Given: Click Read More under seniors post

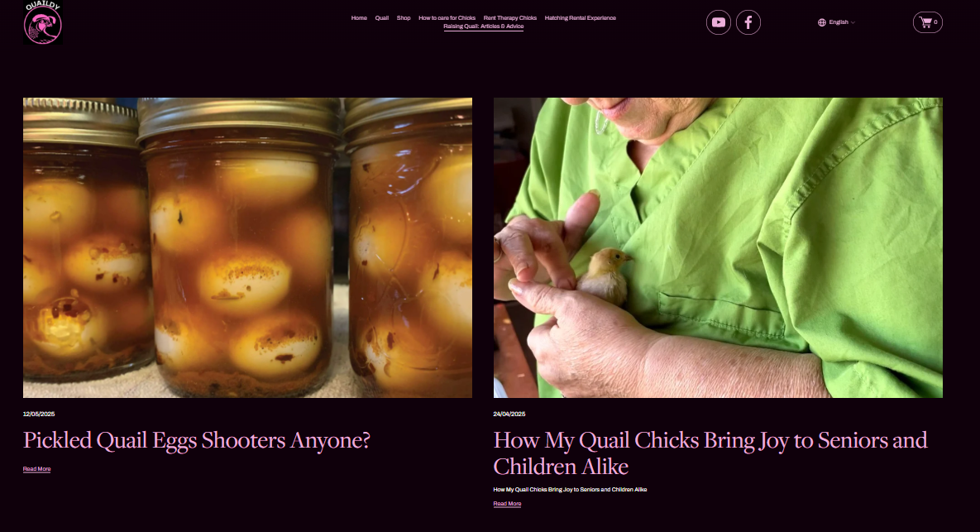Looking at the screenshot, I should (x=507, y=504).
